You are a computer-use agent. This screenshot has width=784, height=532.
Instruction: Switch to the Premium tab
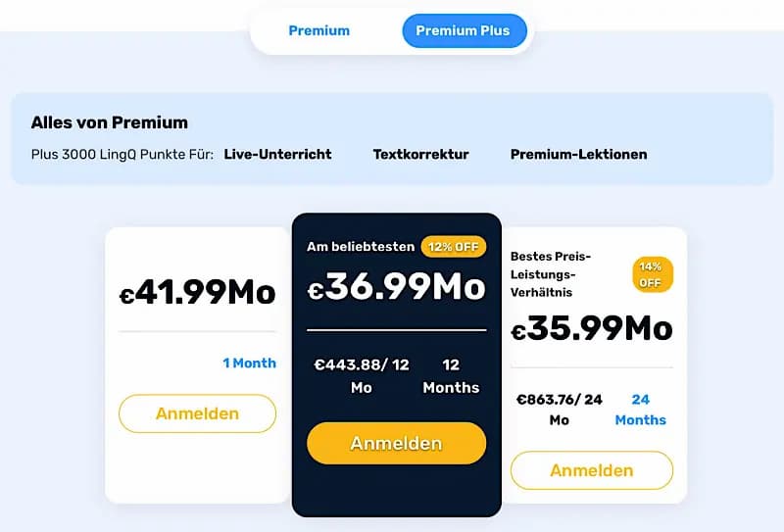tap(318, 30)
